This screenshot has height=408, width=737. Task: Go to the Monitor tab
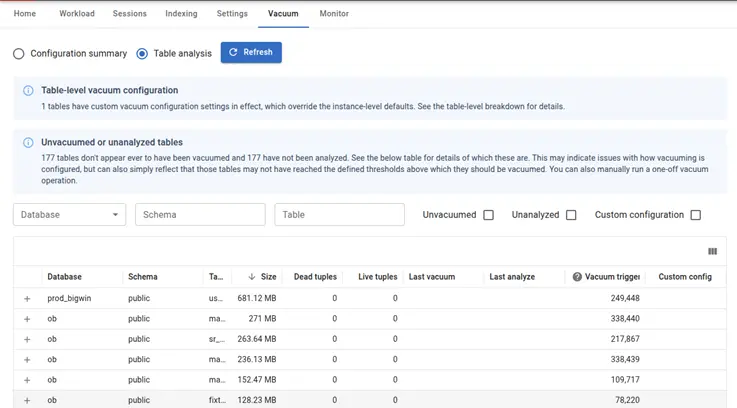point(334,14)
